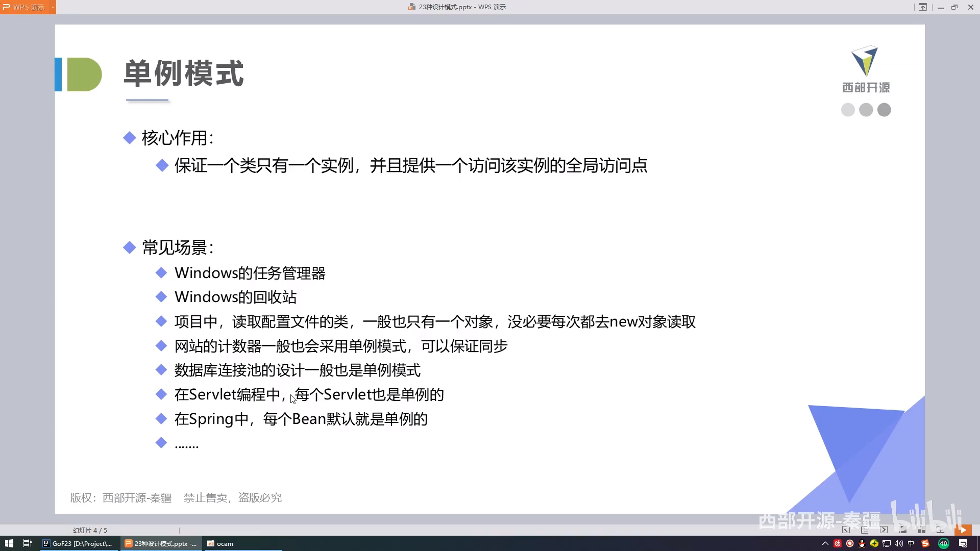This screenshot has width=980, height=551.
Task: Open the Windows notification center
Action: [x=963, y=542]
